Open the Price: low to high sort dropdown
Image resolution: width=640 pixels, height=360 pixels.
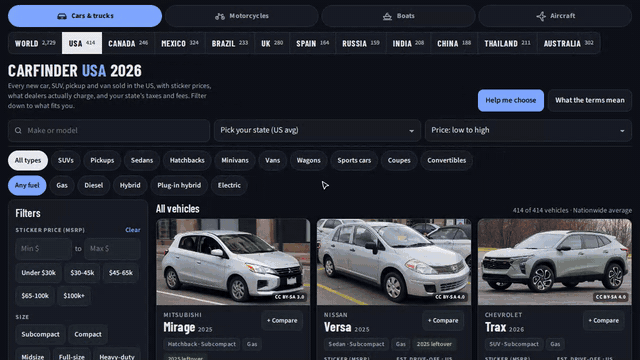point(528,130)
